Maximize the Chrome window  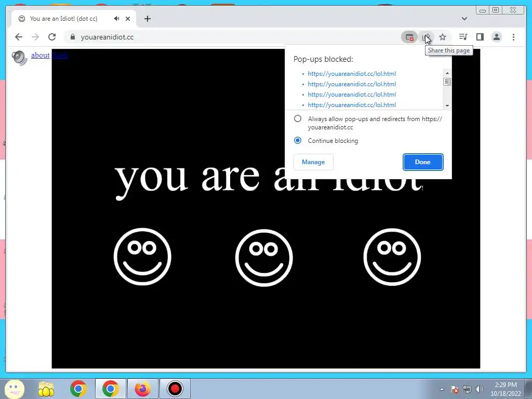(x=496, y=10)
